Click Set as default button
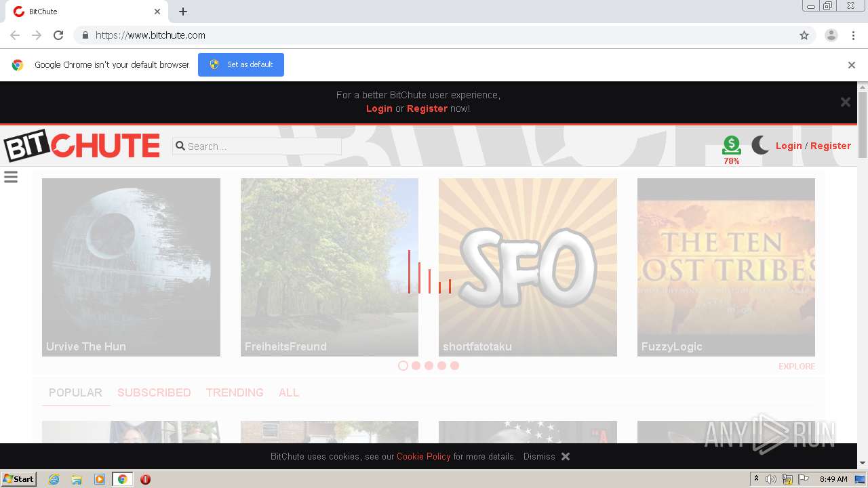The image size is (868, 488). 241,64
